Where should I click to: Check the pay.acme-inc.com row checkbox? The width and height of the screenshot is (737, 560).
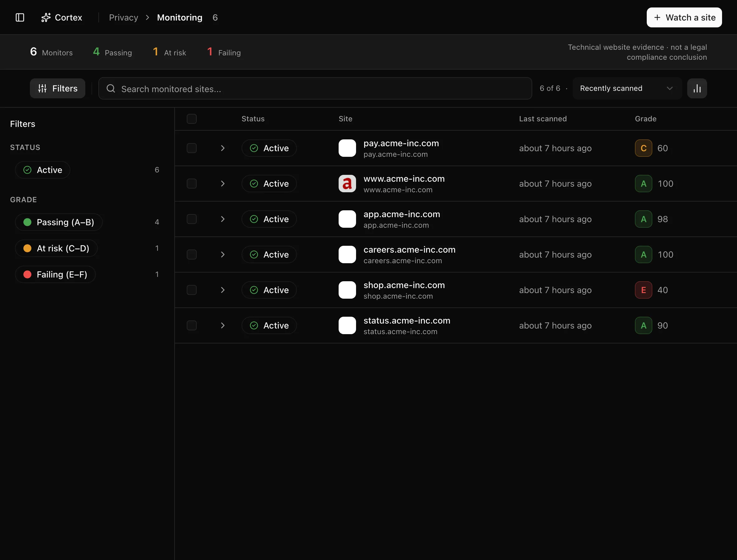pos(192,148)
